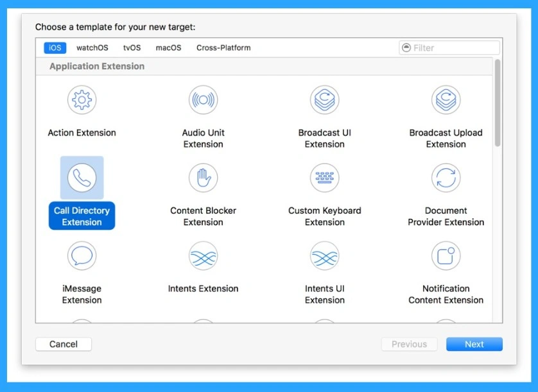Click the Next button
The height and width of the screenshot is (392, 538).
[474, 344]
